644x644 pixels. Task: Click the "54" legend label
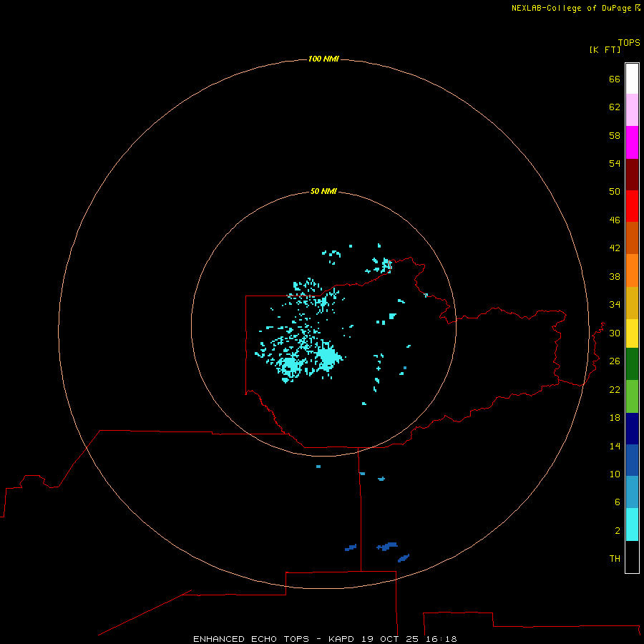[615, 163]
